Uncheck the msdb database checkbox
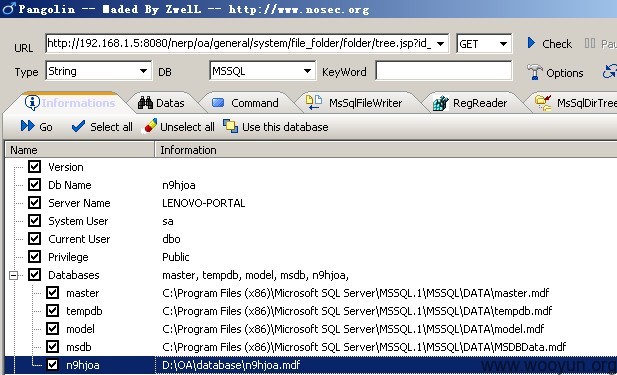This screenshot has width=617, height=375. click(x=52, y=347)
